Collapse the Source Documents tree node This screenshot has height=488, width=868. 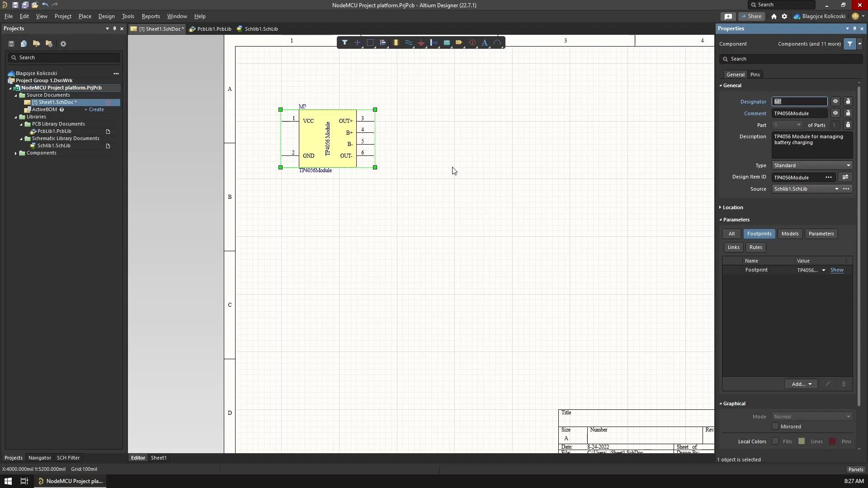click(16, 95)
